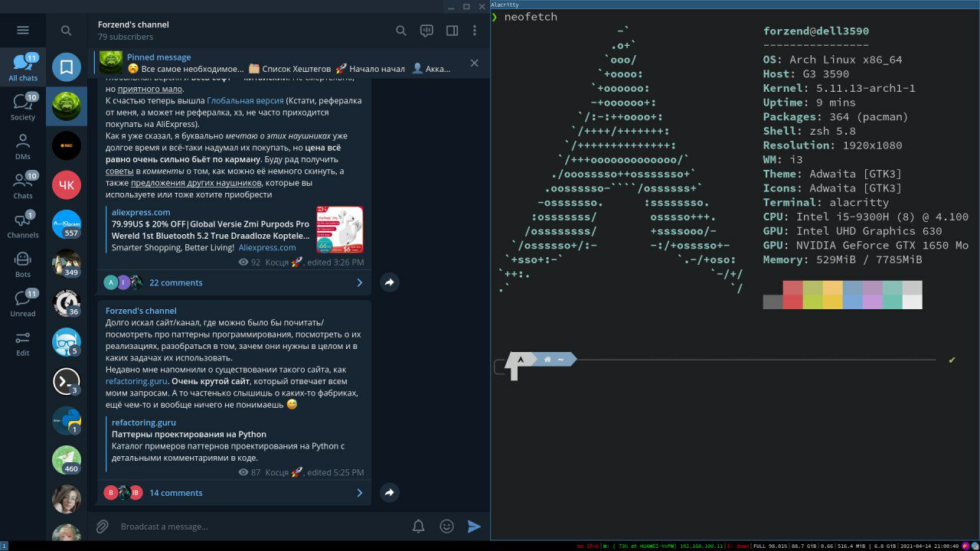Open chat with 36 unread badge
Screen dimensions: 980x551
click(x=67, y=302)
